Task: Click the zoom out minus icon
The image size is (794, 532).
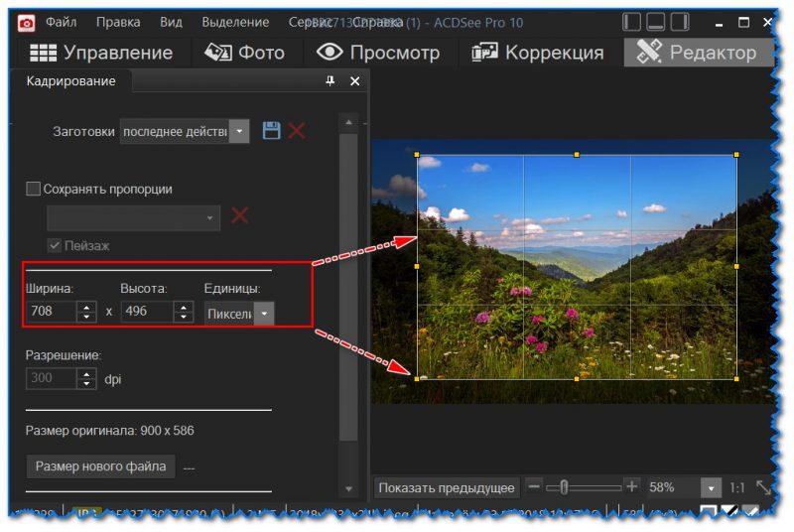Action: click(x=534, y=486)
